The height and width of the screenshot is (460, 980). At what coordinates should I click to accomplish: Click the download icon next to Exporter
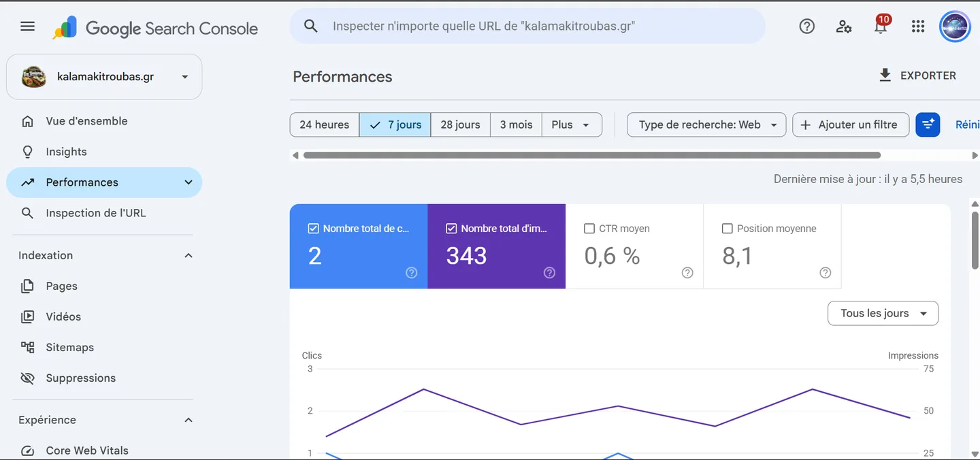(885, 75)
